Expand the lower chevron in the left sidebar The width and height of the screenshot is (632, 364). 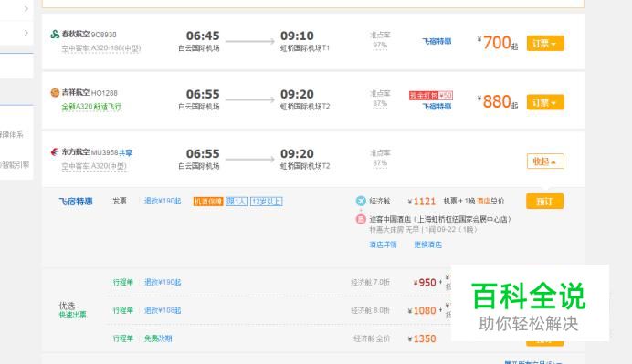[x=26, y=33]
